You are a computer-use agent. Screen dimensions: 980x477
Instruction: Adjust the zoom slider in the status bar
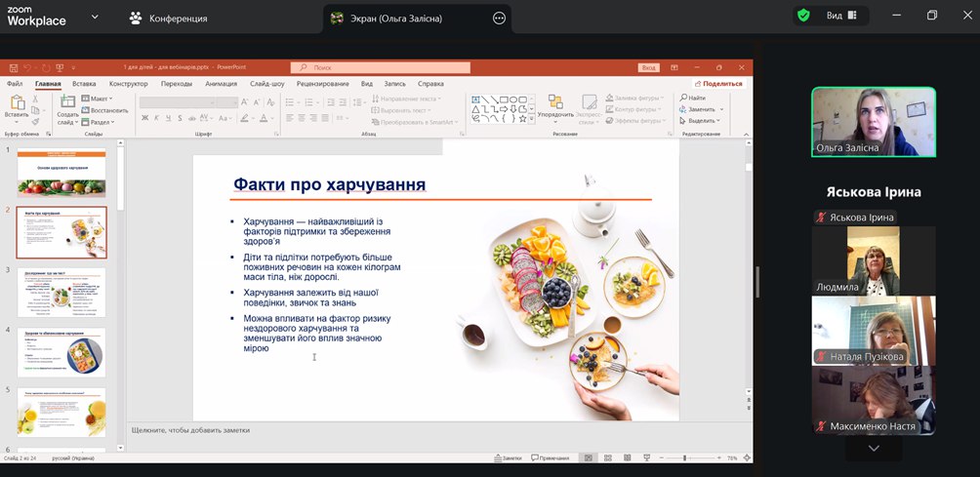(x=684, y=457)
